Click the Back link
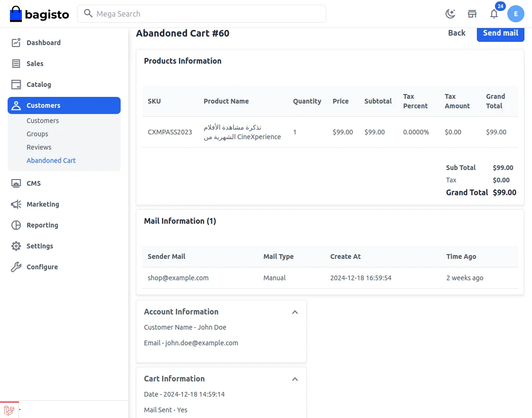Screen dimensions: 532x418 coord(456,33)
